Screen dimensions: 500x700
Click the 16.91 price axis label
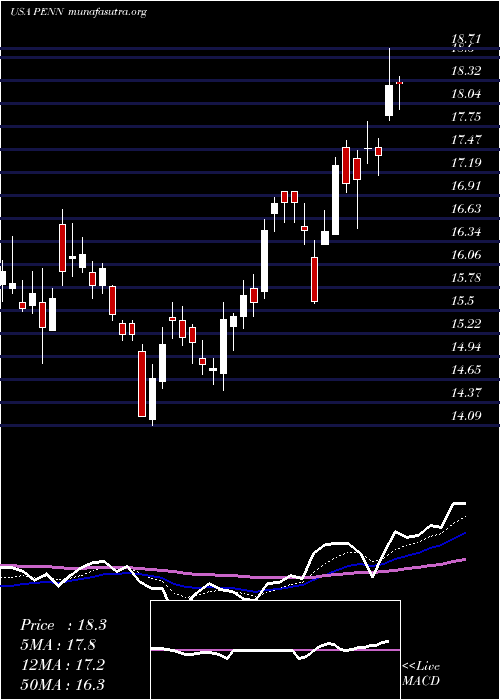pyautogui.click(x=466, y=186)
